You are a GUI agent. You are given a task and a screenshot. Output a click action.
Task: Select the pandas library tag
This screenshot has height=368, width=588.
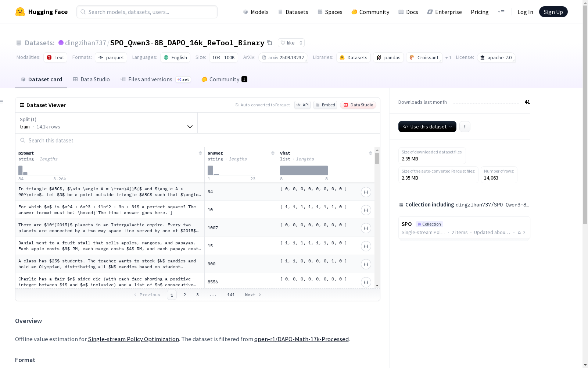pyautogui.click(x=388, y=57)
